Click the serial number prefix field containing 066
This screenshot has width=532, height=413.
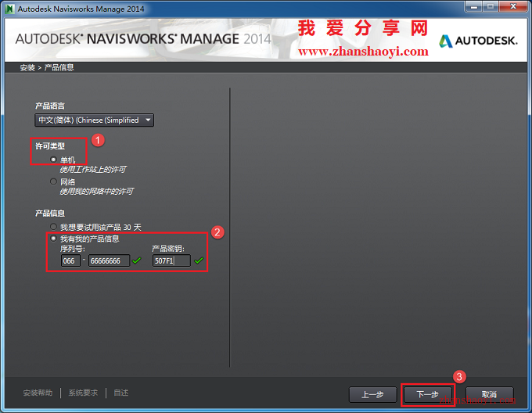click(70, 260)
